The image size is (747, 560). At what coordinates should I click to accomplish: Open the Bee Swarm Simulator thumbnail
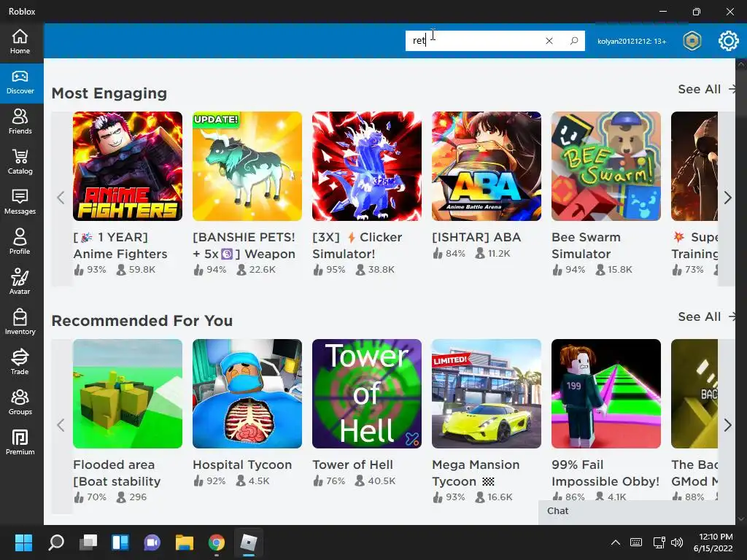tap(606, 166)
